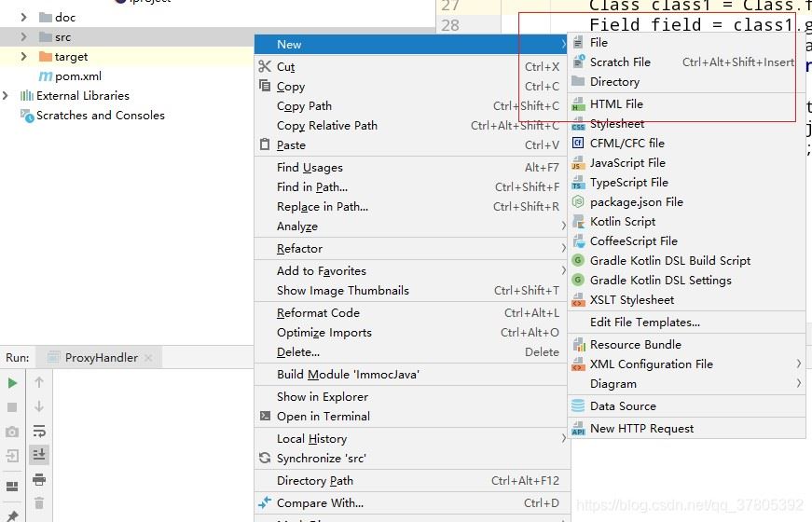Open XML Configuration File submenu arrow
This screenshot has width=812, height=522.
coord(798,364)
